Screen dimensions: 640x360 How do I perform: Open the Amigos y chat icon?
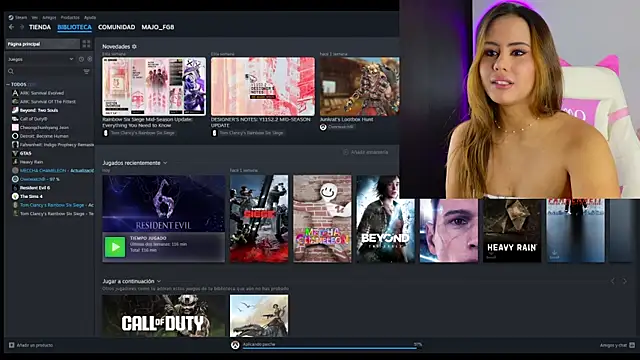(632, 345)
